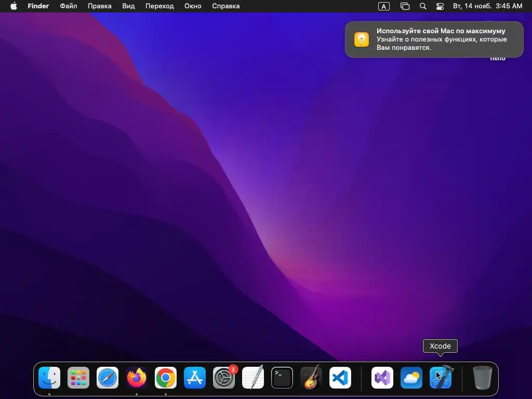Open the Finder application menu
Image resolution: width=532 pixels, height=399 pixels.
click(38, 6)
